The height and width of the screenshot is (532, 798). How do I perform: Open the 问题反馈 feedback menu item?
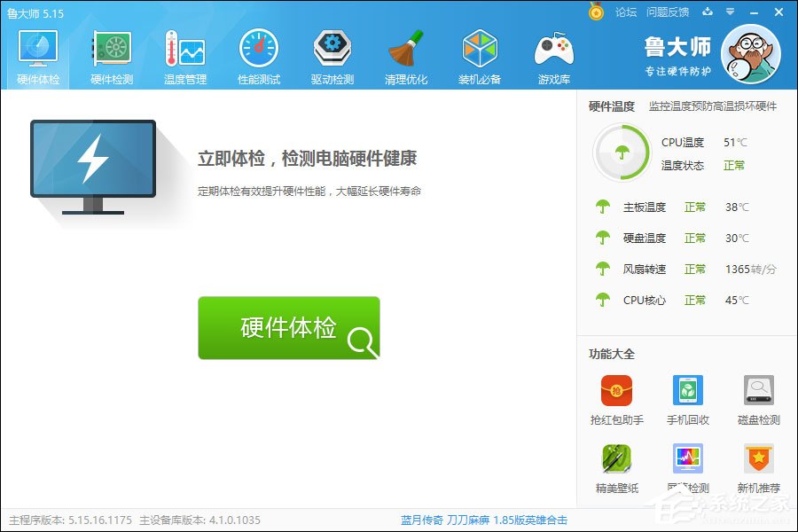tap(666, 12)
